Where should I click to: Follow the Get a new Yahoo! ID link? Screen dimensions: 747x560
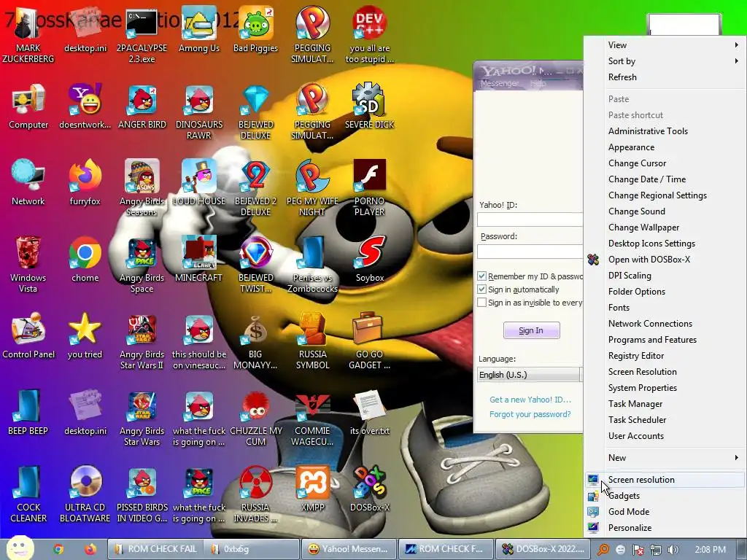click(530, 400)
